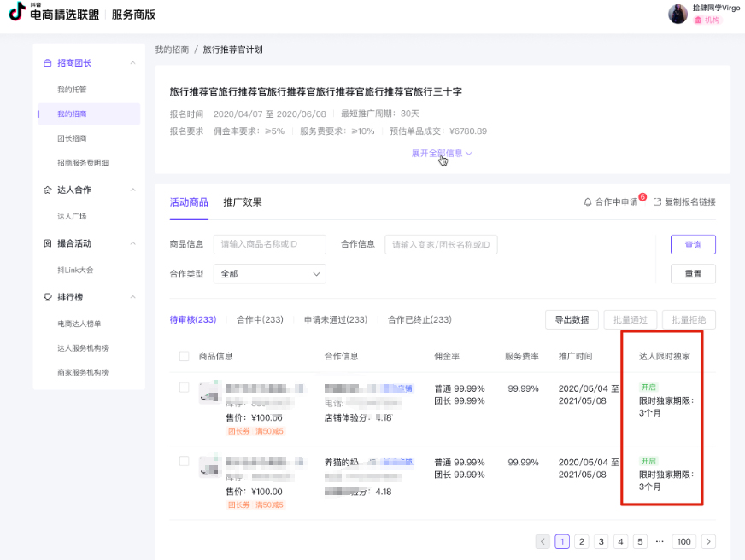Click the 排行榜 trophy icon
The height and width of the screenshot is (560, 745).
(x=48, y=297)
